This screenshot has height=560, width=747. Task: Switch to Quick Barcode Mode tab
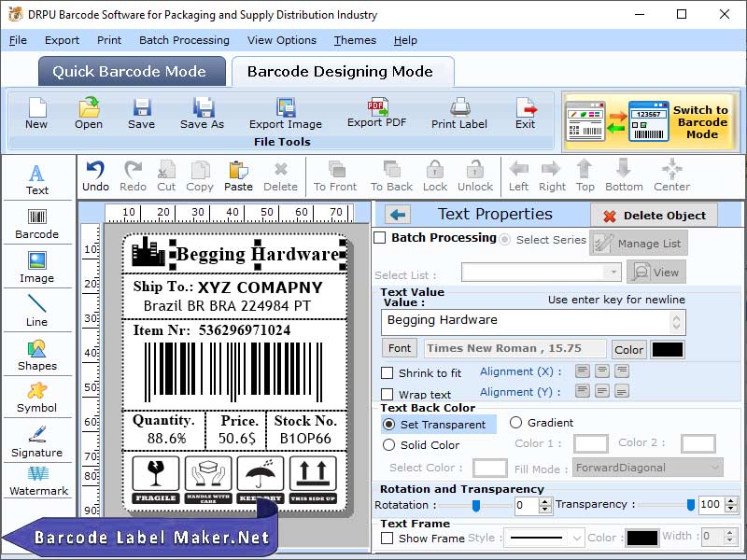131,71
